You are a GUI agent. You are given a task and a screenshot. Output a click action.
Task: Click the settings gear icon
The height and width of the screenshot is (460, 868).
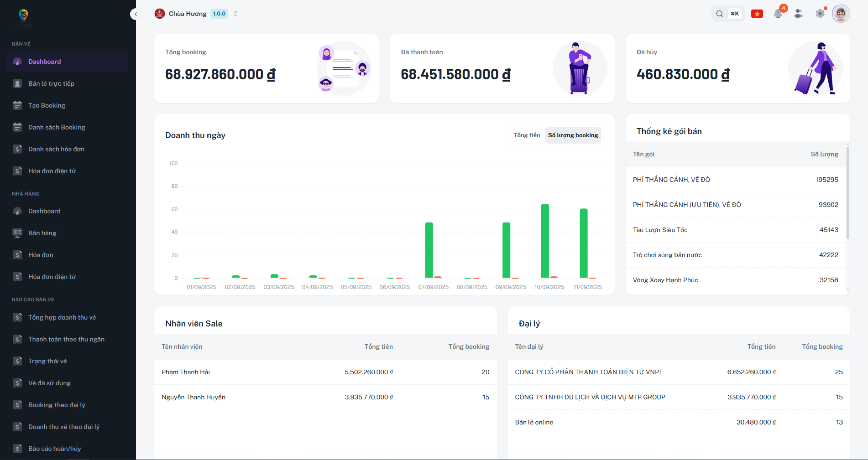[x=820, y=14]
